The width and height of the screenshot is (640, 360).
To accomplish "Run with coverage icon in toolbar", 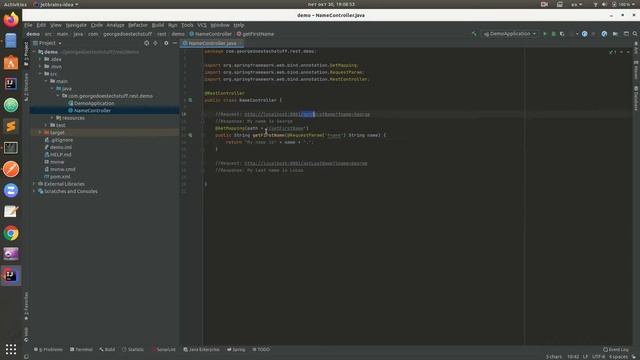I will 562,34.
